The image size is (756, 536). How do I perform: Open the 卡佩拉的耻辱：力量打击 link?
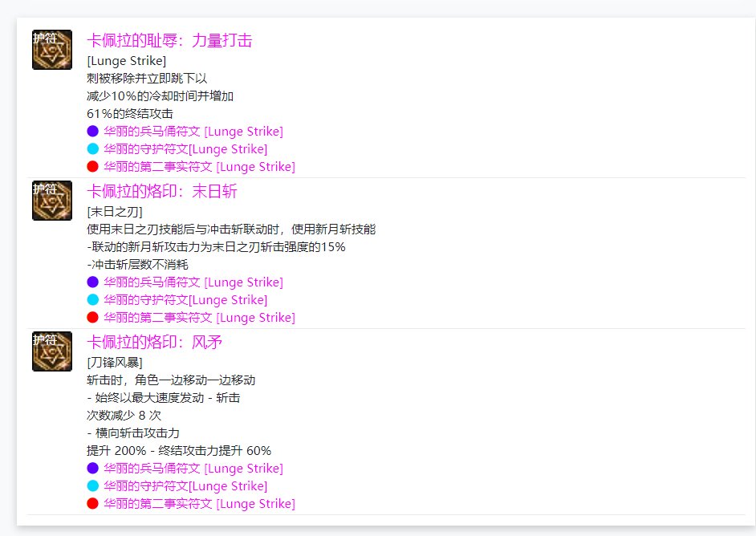coord(169,41)
